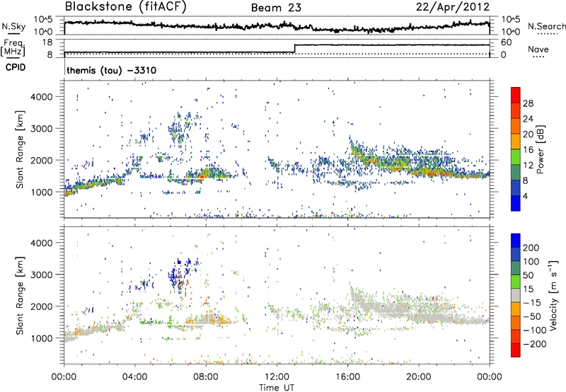This screenshot has width=566, height=392.
Task: Click the '18' frequency axis tick
Action: (47, 42)
